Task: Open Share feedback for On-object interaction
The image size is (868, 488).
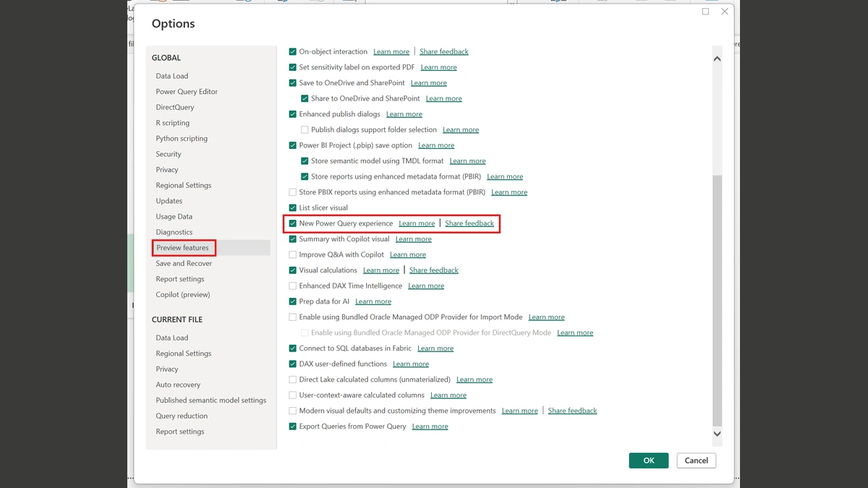Action: point(444,52)
